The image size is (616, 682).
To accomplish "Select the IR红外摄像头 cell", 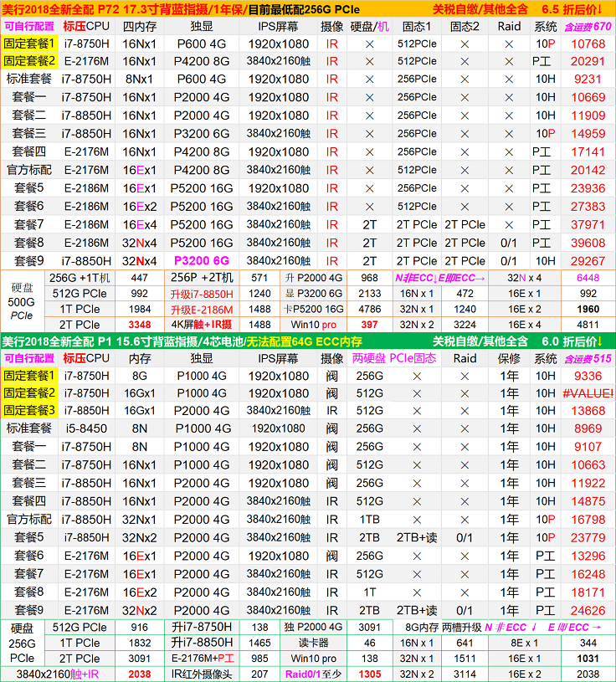I will pos(202,674).
